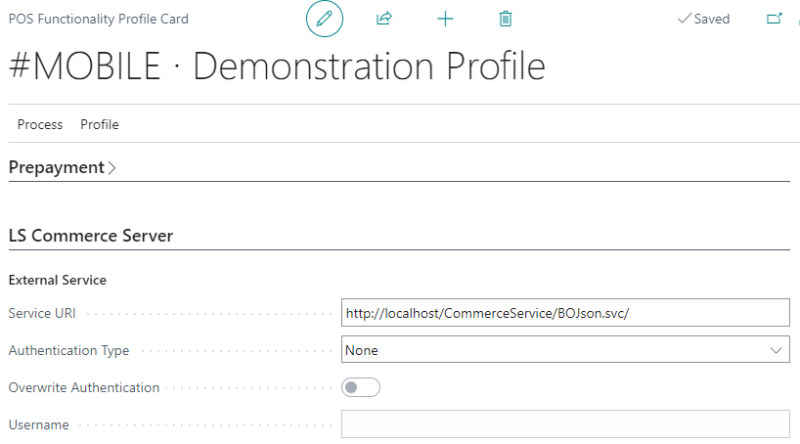Click the trash can delete icon
Screen dimensions: 800x444
point(506,19)
